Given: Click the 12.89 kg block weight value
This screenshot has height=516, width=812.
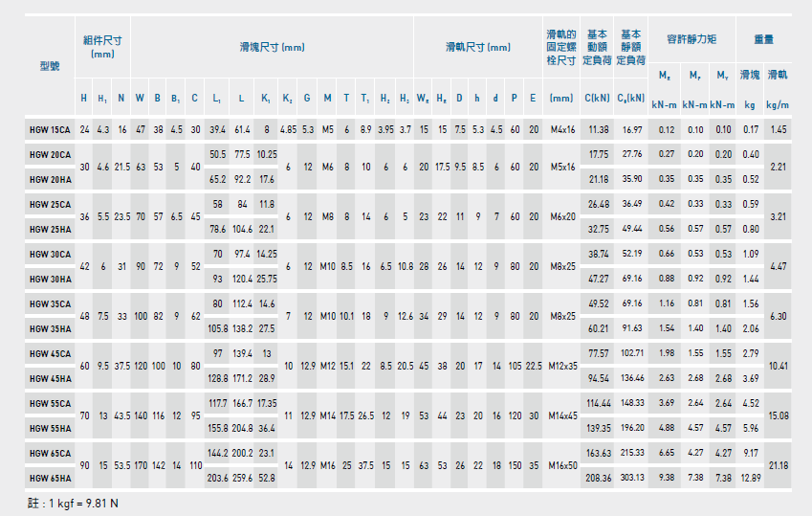Looking at the screenshot, I should [x=751, y=478].
